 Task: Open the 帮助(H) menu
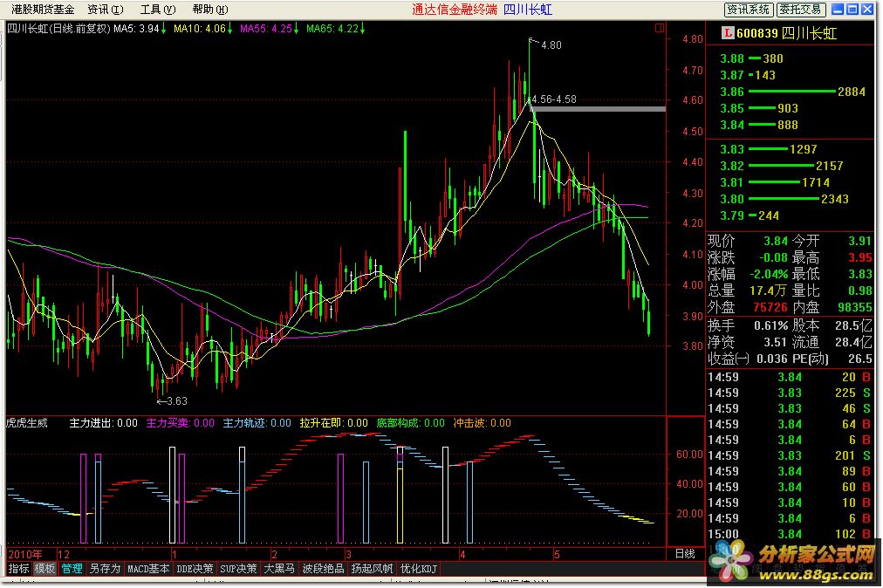coord(210,9)
